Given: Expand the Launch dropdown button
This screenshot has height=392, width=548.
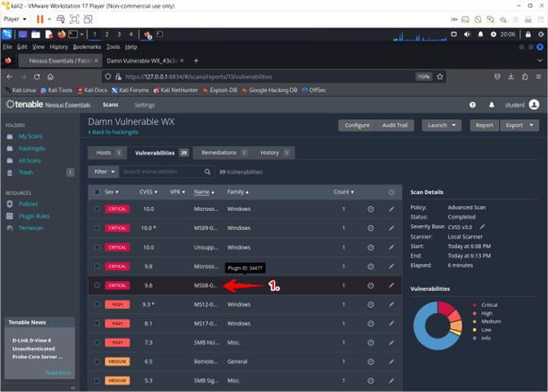Looking at the screenshot, I should 441,125.
